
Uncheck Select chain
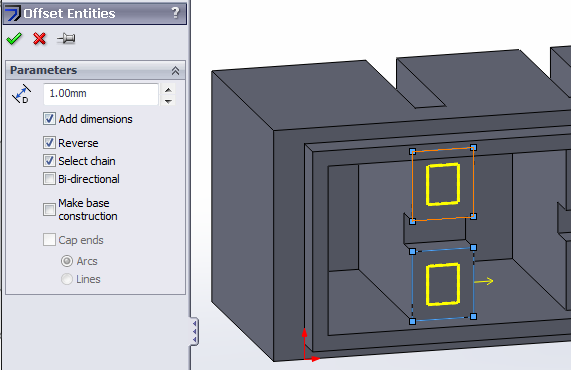pyautogui.click(x=49, y=161)
